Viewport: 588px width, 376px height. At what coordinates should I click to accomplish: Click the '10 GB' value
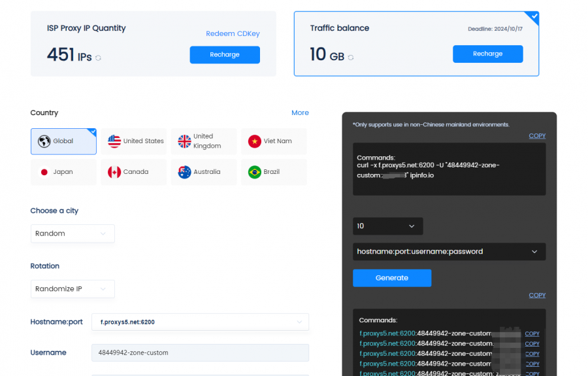pos(327,54)
